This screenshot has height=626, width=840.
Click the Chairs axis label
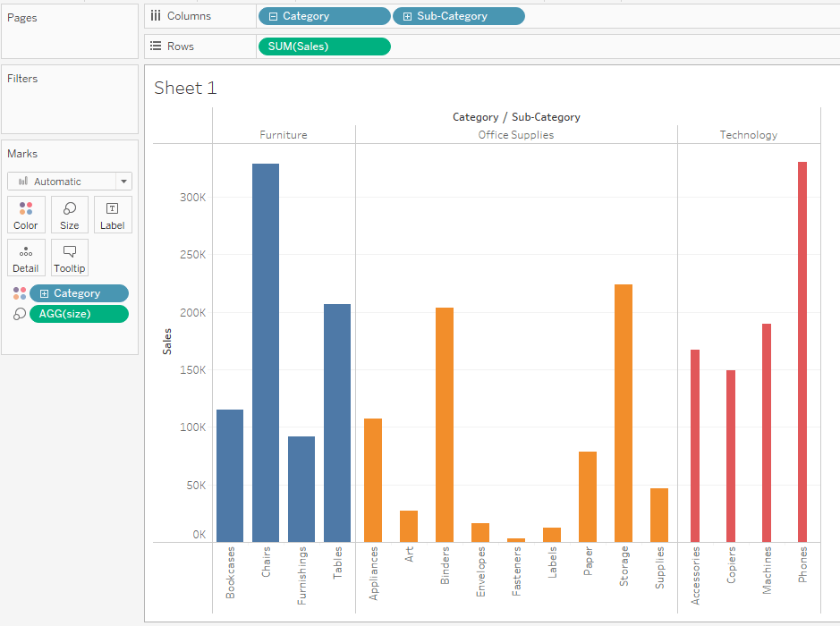point(266,562)
